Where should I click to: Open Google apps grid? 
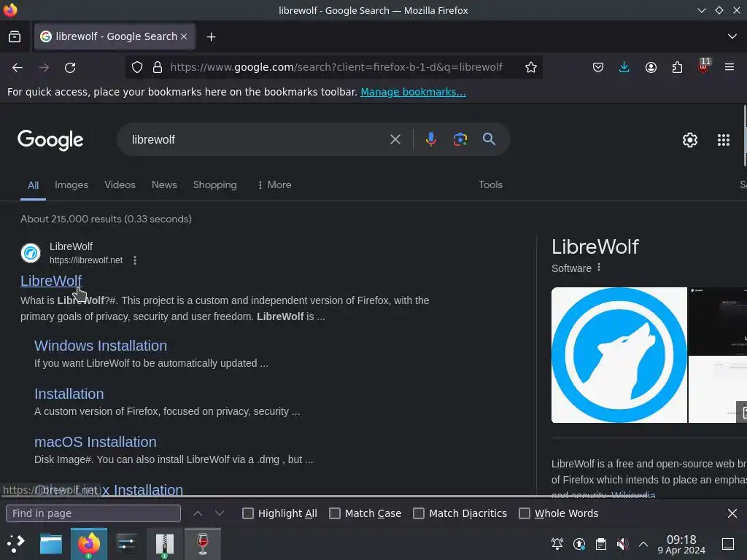723,140
